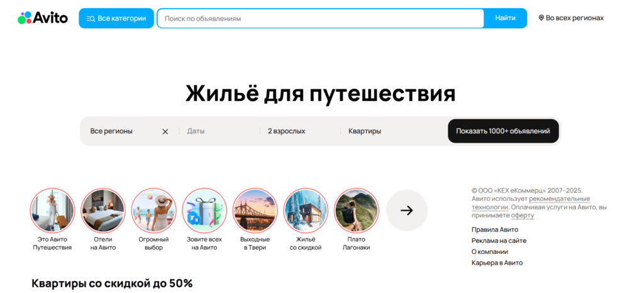Open the оферту link
Viewport: 644px width, 293px height.
(523, 216)
